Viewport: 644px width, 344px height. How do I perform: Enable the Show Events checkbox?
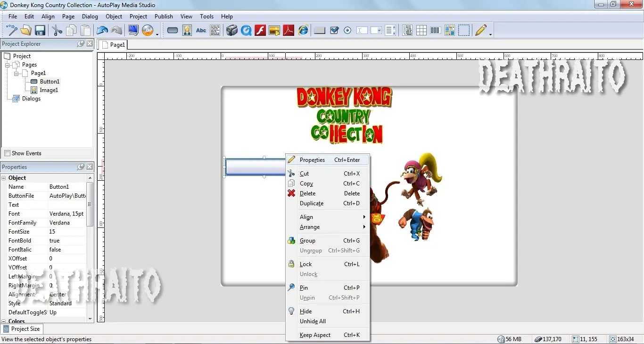coord(7,153)
